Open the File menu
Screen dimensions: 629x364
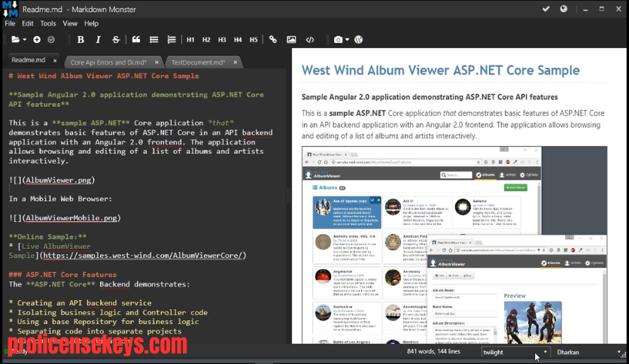(10, 23)
